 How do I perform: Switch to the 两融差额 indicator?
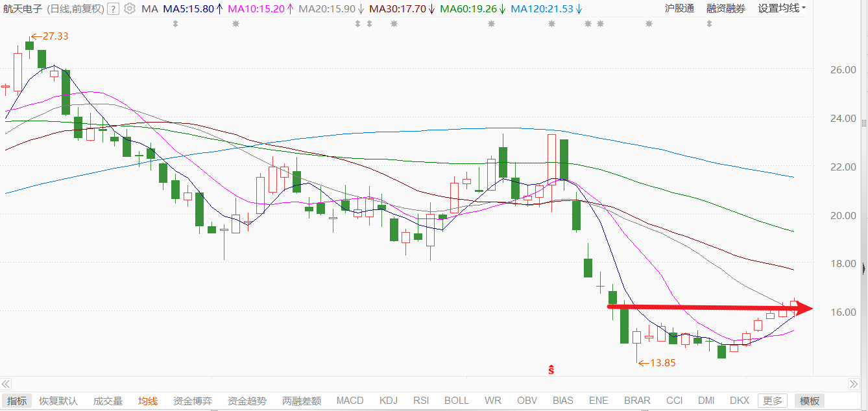point(302,401)
